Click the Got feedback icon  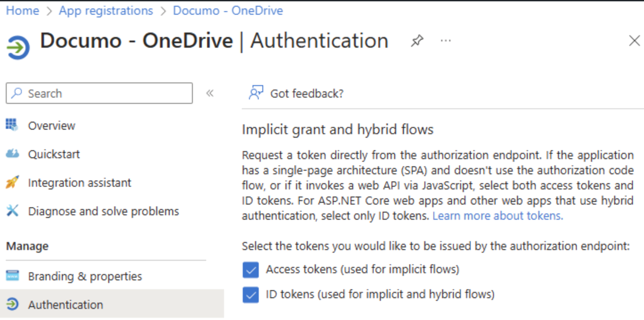(256, 93)
